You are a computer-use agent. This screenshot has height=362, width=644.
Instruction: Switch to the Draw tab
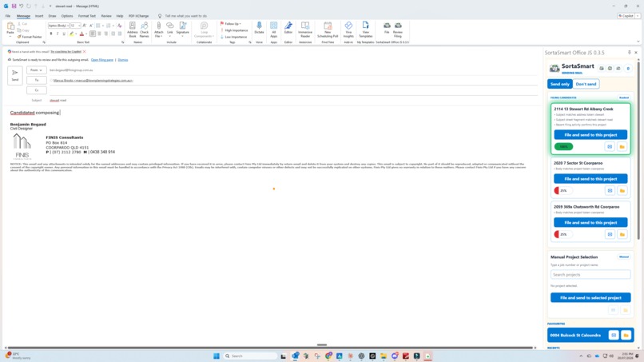pos(52,16)
